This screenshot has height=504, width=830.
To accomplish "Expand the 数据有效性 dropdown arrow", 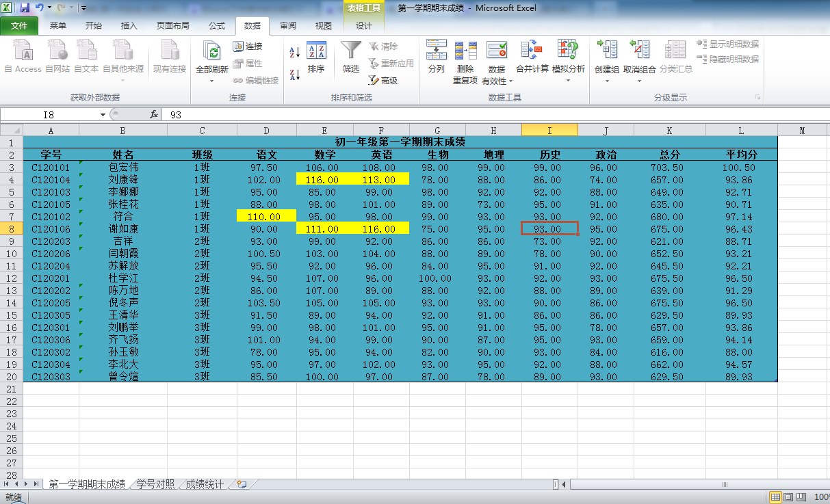I will pos(511,81).
